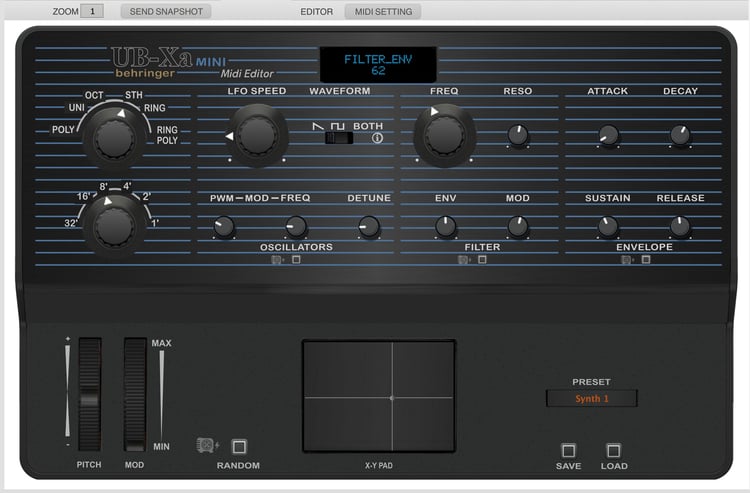Select the OCT mode label
Screen dimensions: 750x493
tap(94, 95)
